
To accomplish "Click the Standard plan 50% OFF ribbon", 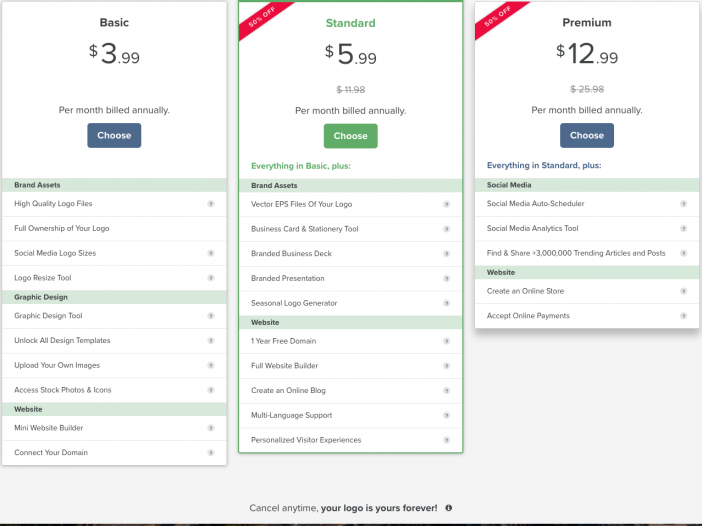I will tap(263, 18).
